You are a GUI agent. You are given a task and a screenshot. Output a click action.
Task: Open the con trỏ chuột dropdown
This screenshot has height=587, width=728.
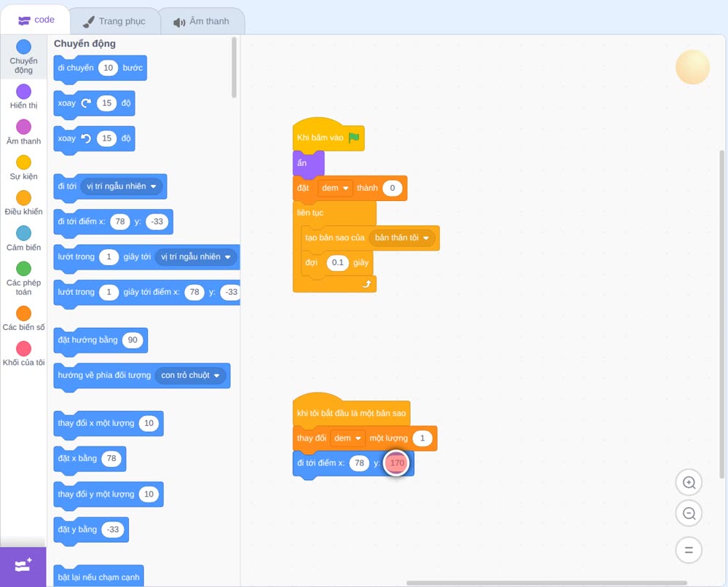[190, 375]
